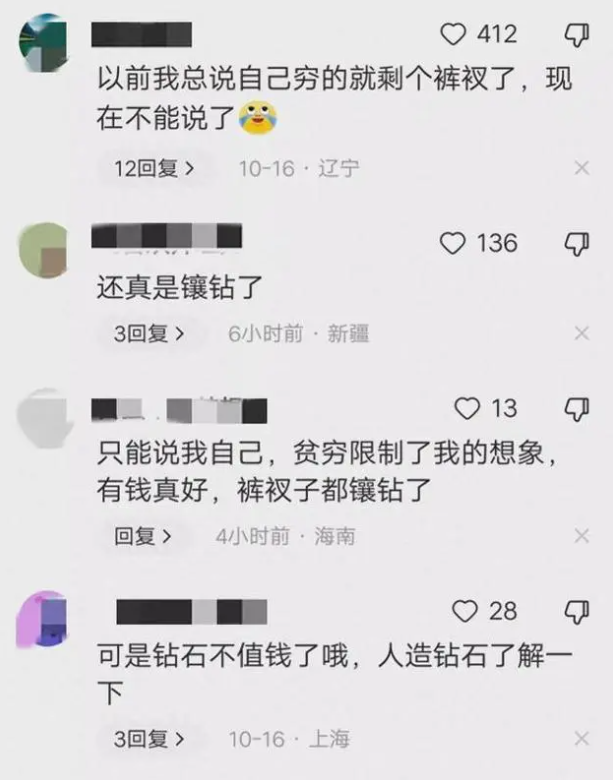Like the Shanghai comment with 28 likes
613x780 pixels.
coord(465,611)
